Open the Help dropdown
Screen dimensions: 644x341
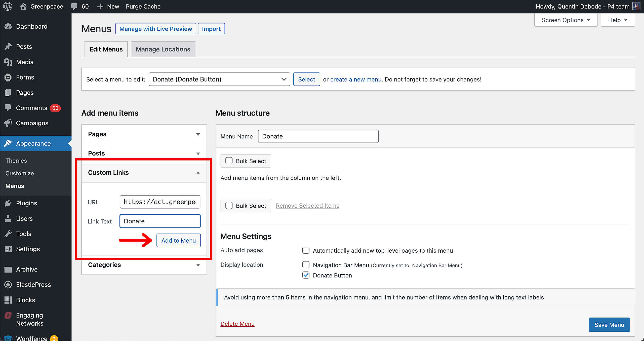click(x=618, y=20)
